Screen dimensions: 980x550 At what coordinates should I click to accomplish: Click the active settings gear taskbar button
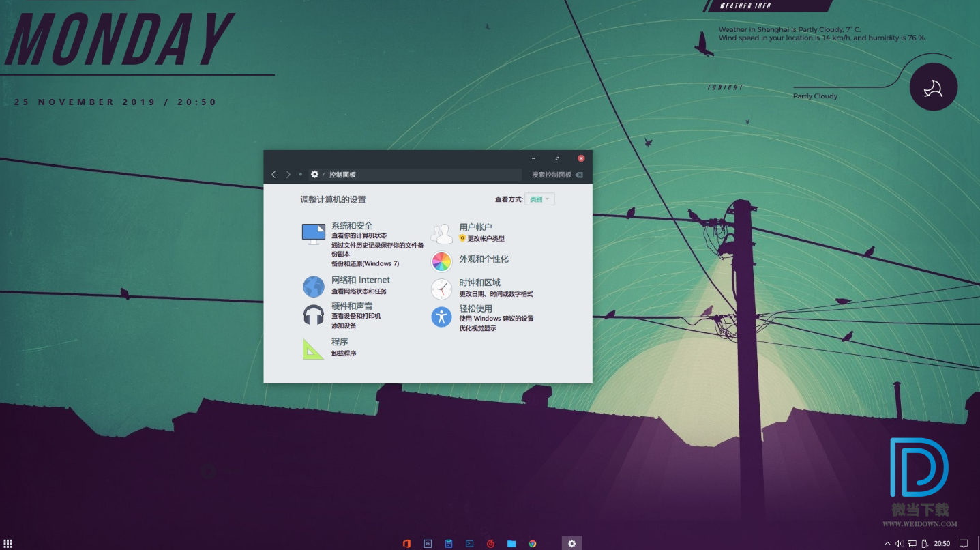[572, 543]
